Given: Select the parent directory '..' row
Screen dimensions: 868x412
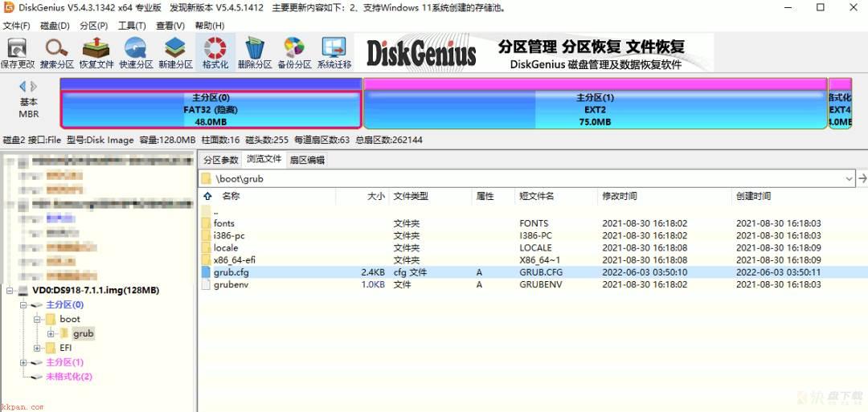Looking at the screenshot, I should [533, 211].
